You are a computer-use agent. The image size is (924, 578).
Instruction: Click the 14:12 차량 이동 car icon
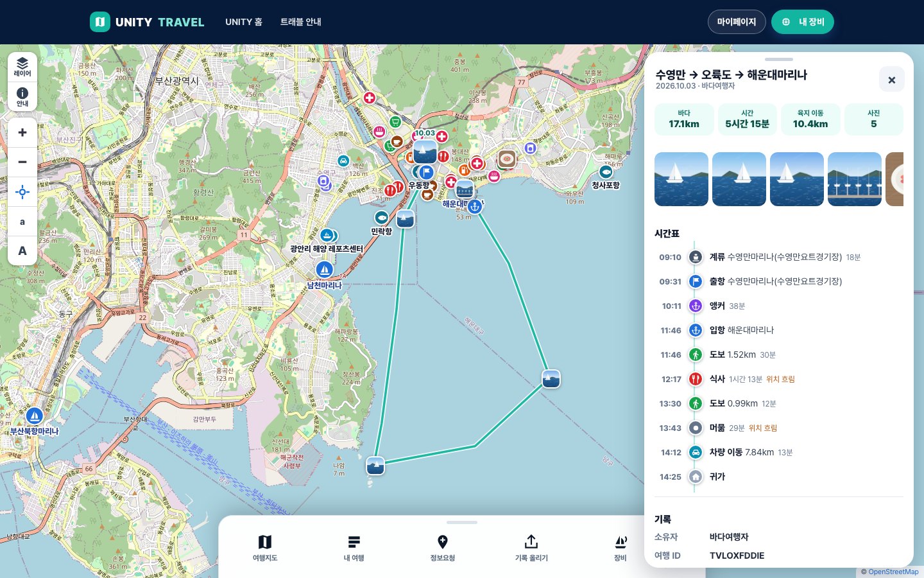point(696,452)
